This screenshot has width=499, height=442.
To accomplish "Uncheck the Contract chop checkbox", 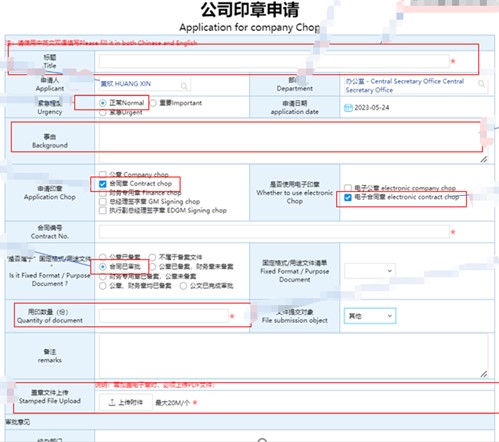I will click(103, 184).
